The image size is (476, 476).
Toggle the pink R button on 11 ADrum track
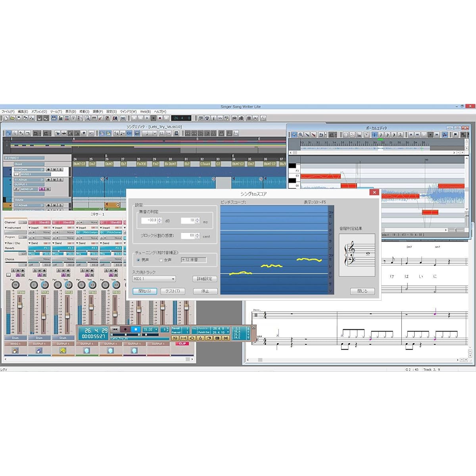tap(42, 189)
